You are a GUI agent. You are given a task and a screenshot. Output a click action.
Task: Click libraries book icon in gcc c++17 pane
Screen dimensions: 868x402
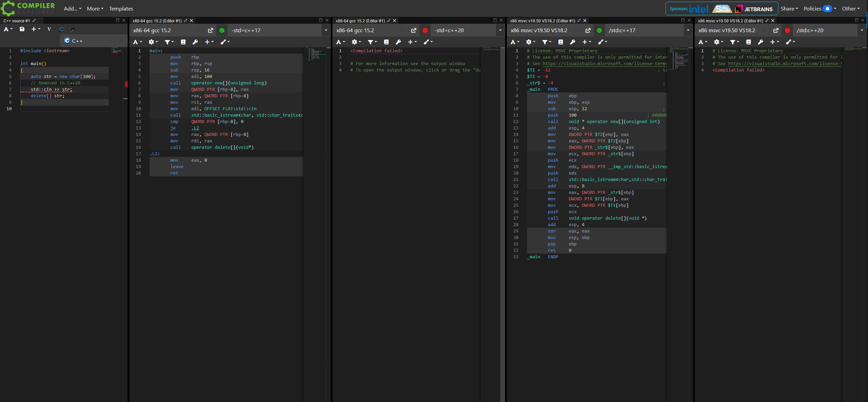(x=183, y=42)
